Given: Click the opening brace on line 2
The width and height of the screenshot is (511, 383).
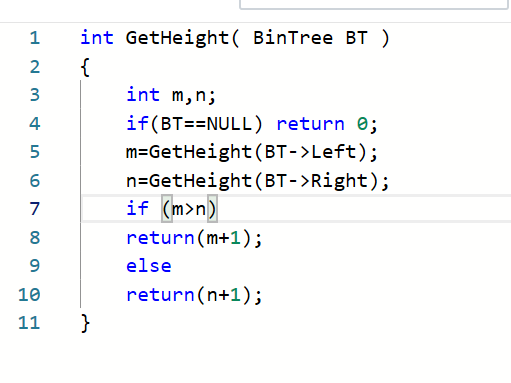Looking at the screenshot, I should coord(85,67).
